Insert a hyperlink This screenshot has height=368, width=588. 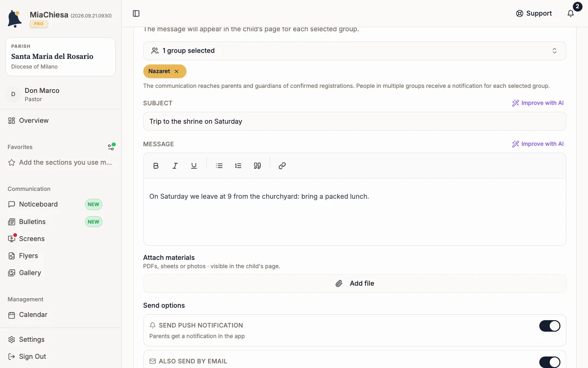[x=282, y=166]
